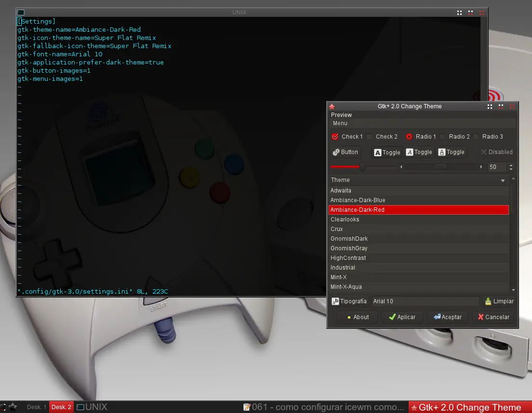Viewport: 532px width, 413px height.
Task: Click the gear Button in the preview
Action: click(346, 152)
